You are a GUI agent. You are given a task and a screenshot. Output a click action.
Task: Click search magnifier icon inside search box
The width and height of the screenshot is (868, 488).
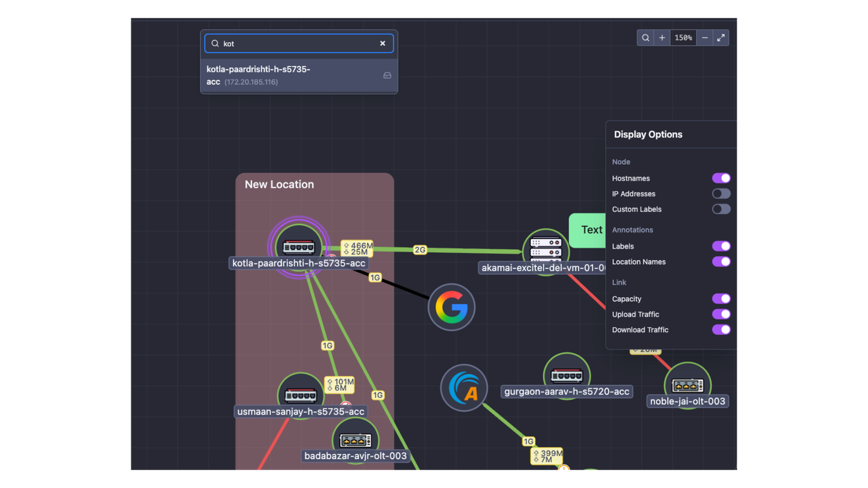pyautogui.click(x=215, y=43)
